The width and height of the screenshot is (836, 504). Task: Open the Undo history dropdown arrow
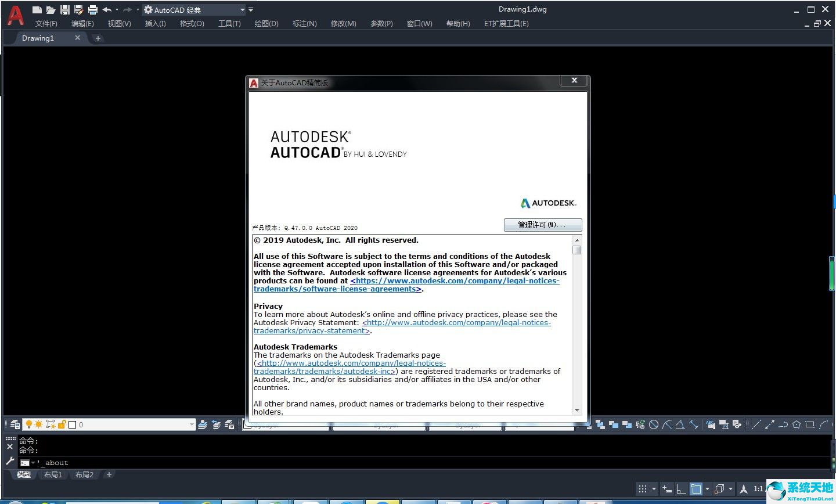117,10
